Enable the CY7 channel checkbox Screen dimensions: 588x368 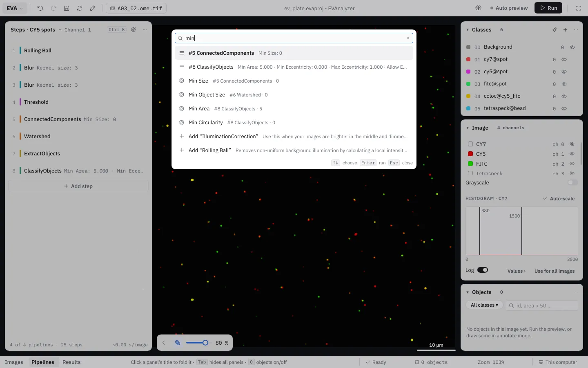tap(470, 144)
